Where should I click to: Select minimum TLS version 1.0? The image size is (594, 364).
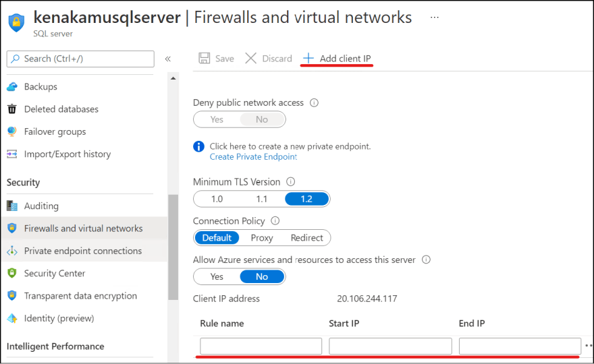pyautogui.click(x=217, y=199)
